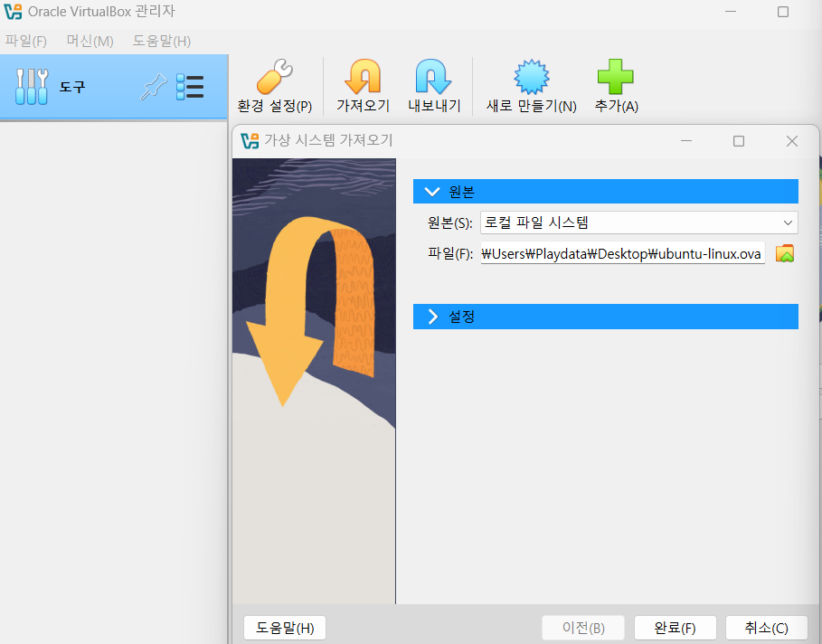
Task: Click the VirtualBox logo in main title bar
Action: point(13,12)
